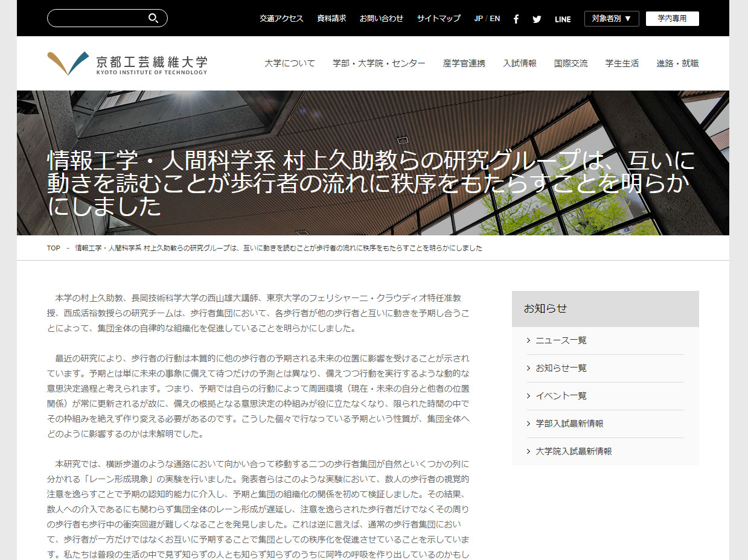Open the 対象者別 dropdown menu
Viewport: 748px width, 560px height.
pyautogui.click(x=611, y=18)
